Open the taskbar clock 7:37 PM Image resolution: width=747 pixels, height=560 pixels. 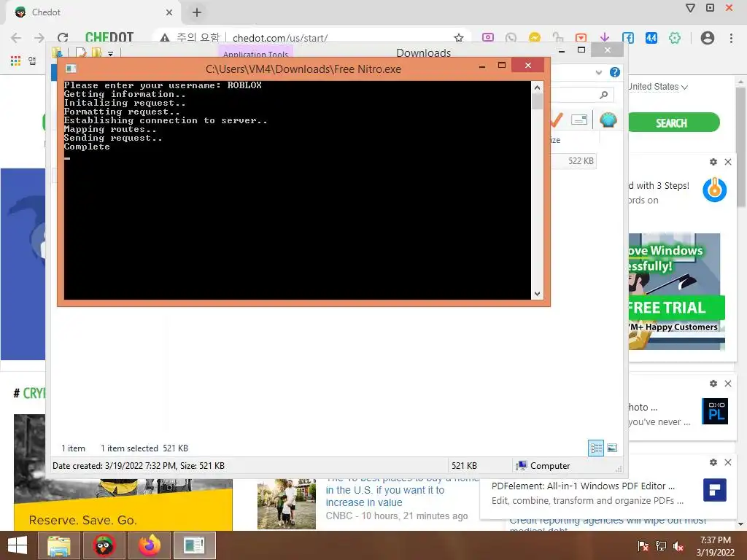pyautogui.click(x=716, y=540)
